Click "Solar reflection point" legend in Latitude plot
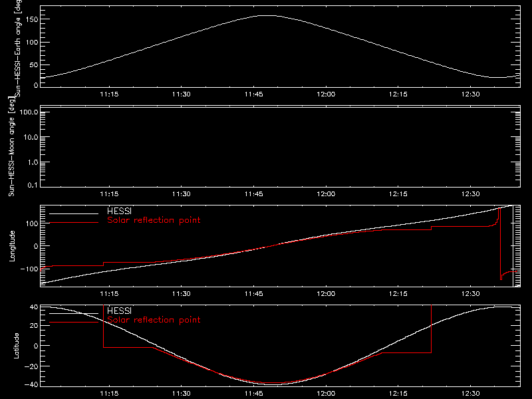Screen dimensions: 532x399 point(154,320)
